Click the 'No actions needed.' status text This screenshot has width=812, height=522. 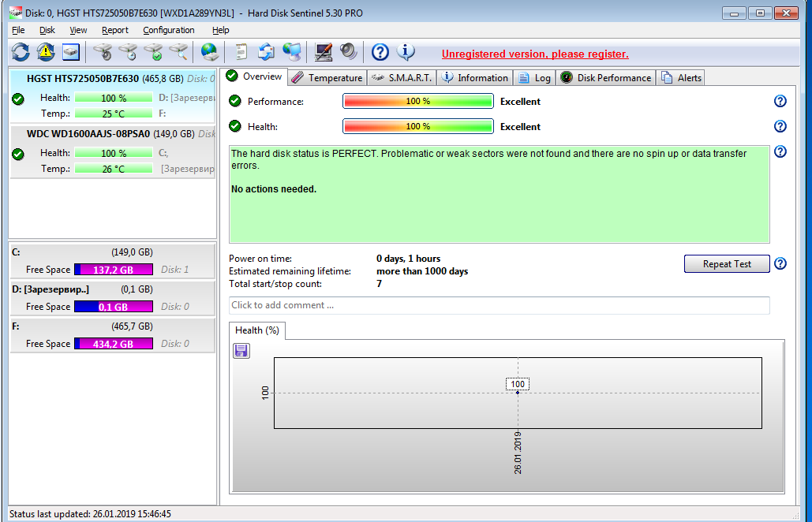coord(273,189)
